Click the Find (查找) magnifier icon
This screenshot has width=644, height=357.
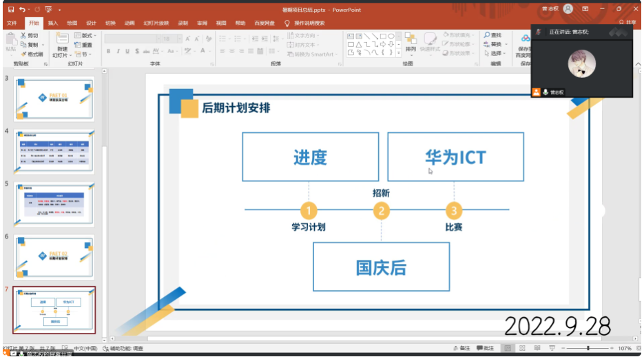pos(488,35)
